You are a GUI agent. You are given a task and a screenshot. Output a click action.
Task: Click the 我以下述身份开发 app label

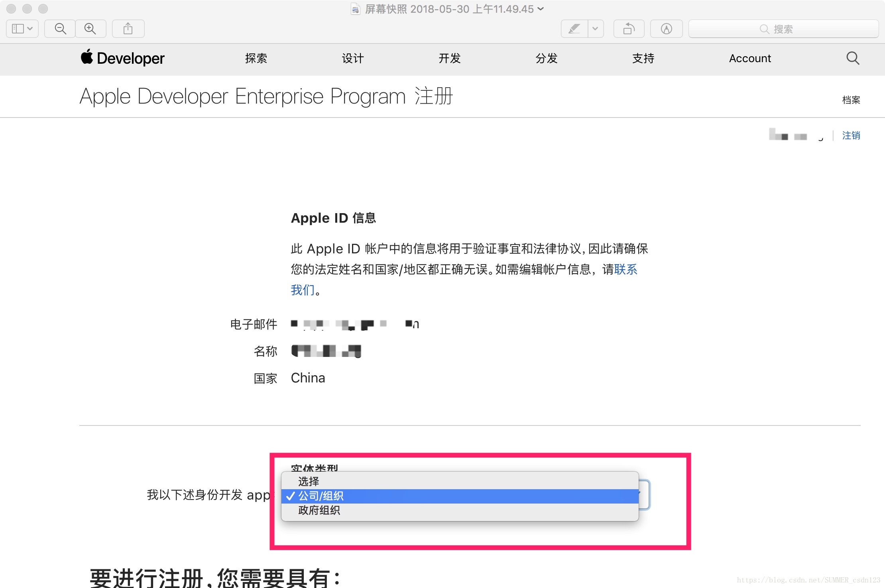[x=208, y=495]
